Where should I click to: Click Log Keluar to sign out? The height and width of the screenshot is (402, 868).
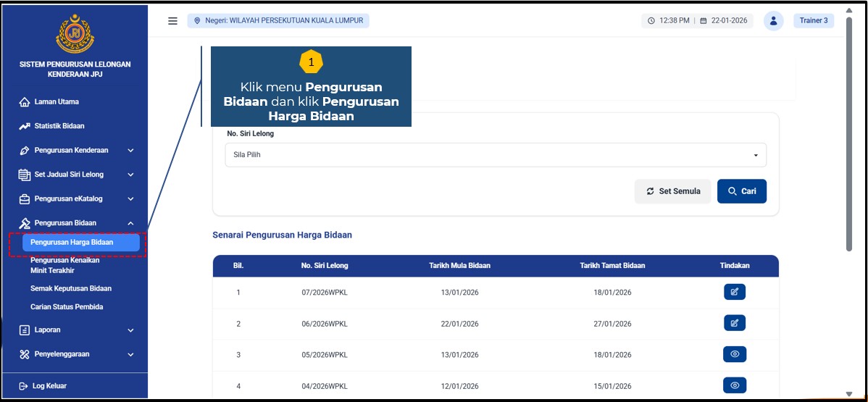[49, 386]
